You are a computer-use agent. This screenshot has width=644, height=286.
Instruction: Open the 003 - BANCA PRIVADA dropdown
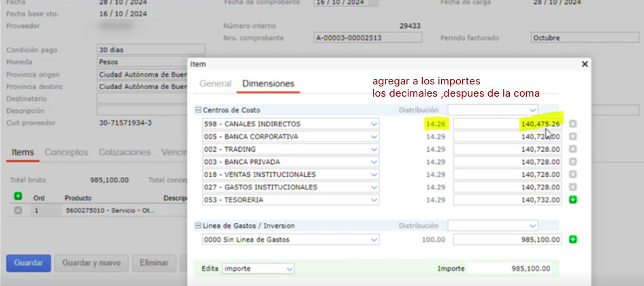(291, 162)
